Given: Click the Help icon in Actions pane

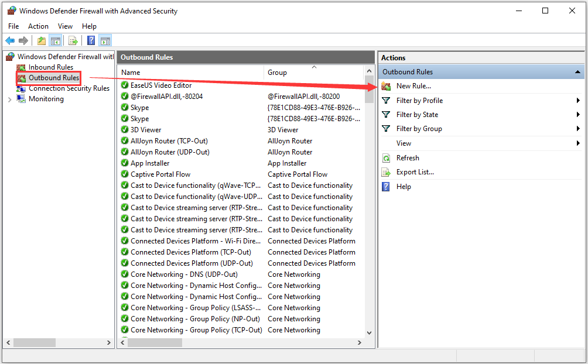Looking at the screenshot, I should pyautogui.click(x=386, y=186).
